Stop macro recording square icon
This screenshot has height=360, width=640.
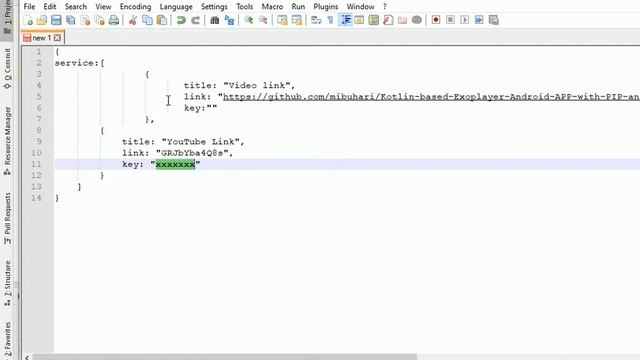click(x=450, y=20)
